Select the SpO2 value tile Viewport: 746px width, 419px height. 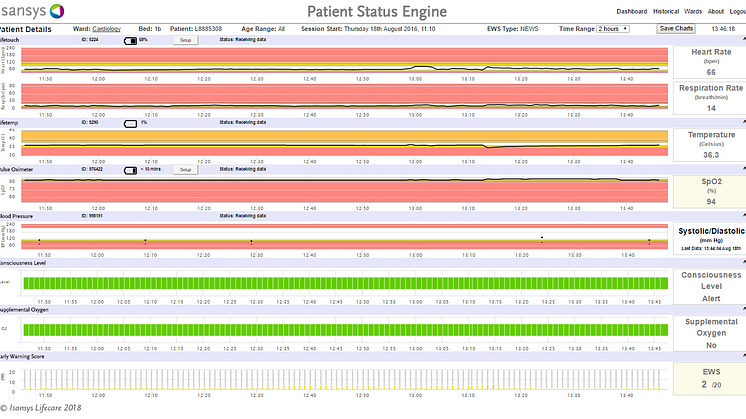709,192
